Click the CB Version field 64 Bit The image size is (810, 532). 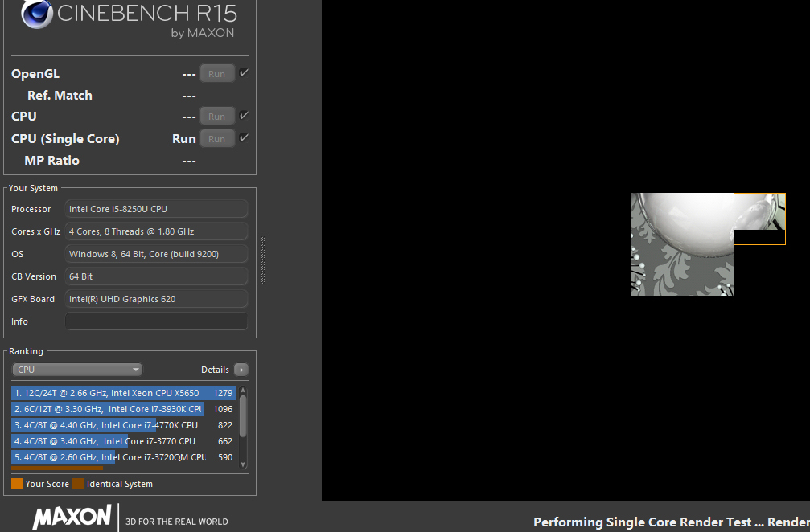[x=156, y=276]
